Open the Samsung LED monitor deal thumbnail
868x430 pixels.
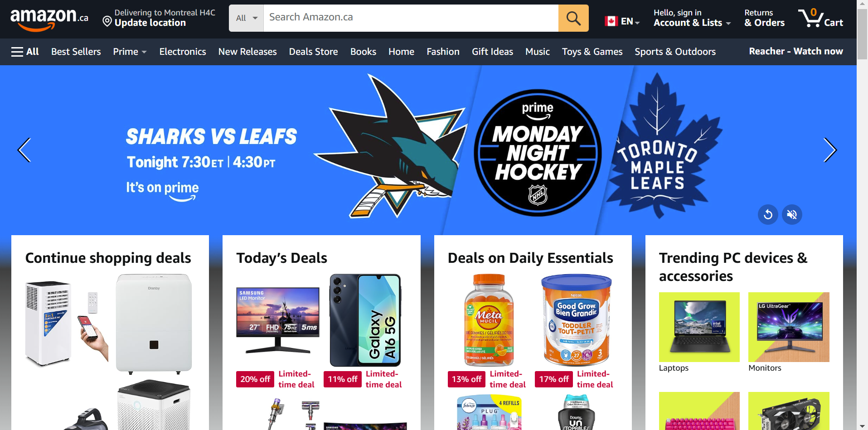pos(278,320)
